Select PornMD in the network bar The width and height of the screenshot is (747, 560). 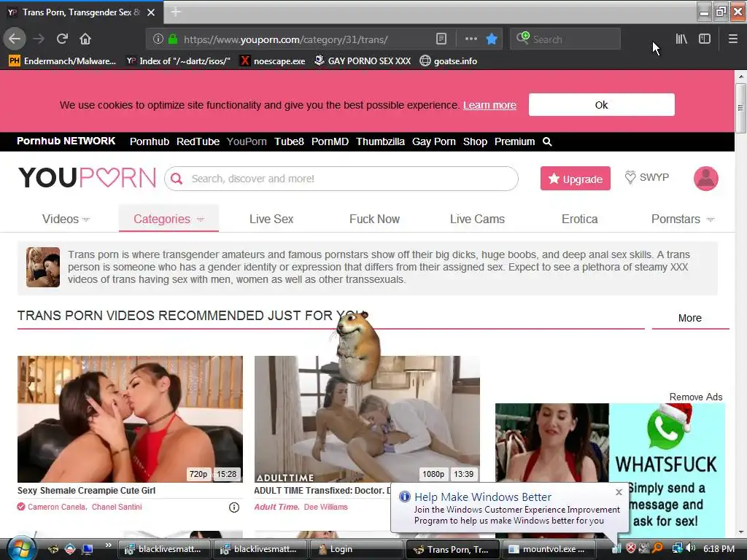coord(330,141)
